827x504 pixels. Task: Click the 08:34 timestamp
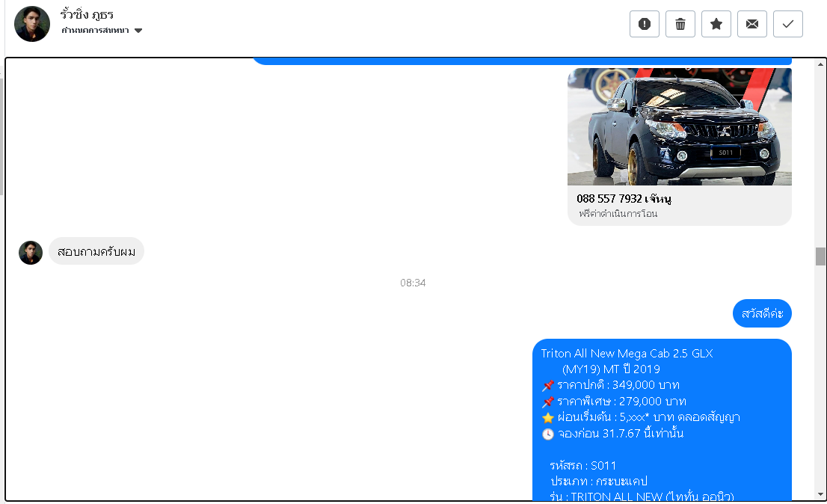413,283
